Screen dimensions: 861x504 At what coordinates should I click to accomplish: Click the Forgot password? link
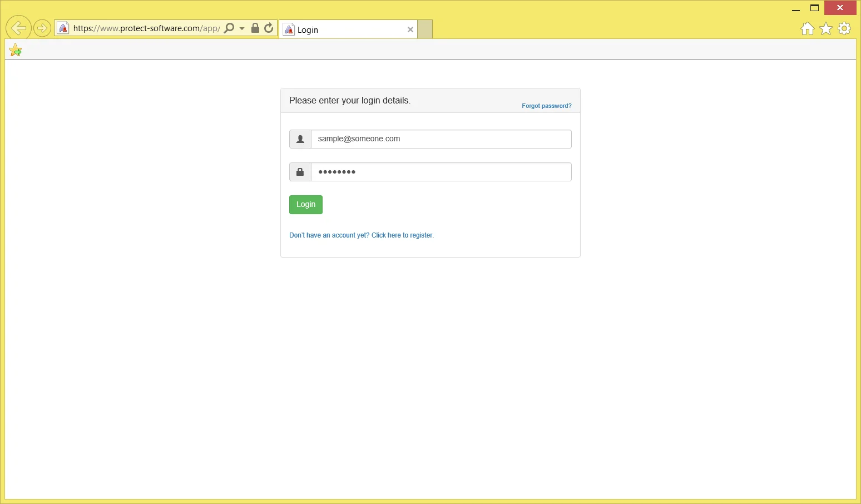click(x=546, y=106)
